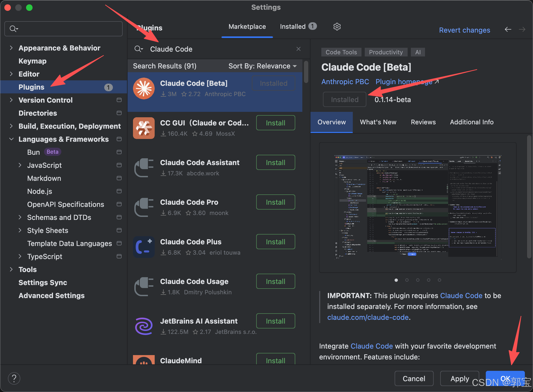Clear the plugin search with X icon

click(x=299, y=49)
